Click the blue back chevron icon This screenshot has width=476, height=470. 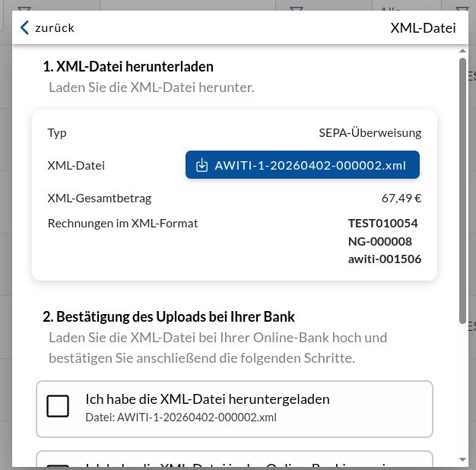pyautogui.click(x=24, y=27)
